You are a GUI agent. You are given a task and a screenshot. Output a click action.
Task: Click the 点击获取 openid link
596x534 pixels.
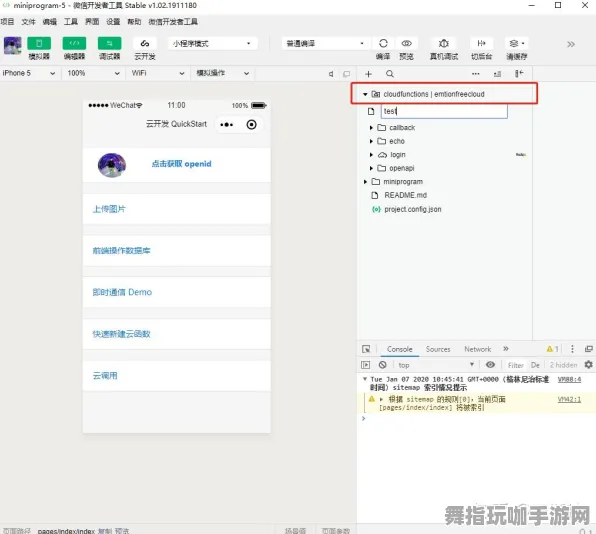(181, 164)
